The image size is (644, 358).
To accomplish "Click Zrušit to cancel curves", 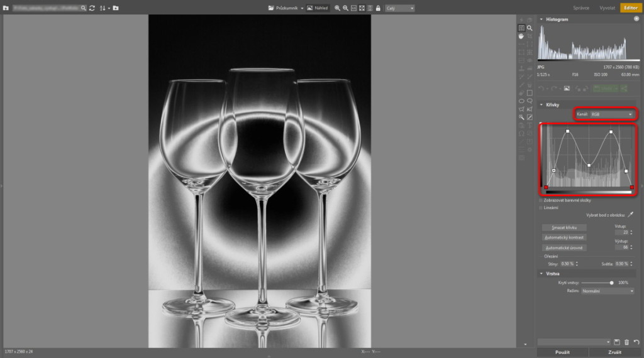I will pos(614,352).
